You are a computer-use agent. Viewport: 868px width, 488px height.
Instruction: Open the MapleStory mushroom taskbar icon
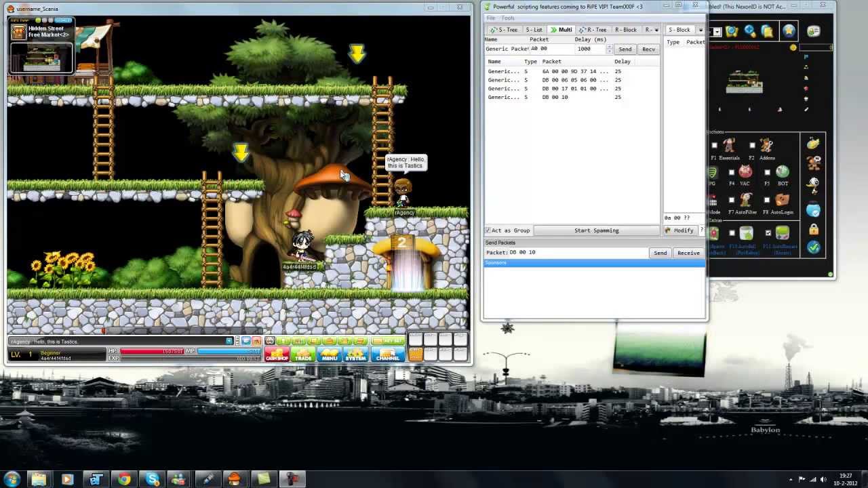pos(234,479)
